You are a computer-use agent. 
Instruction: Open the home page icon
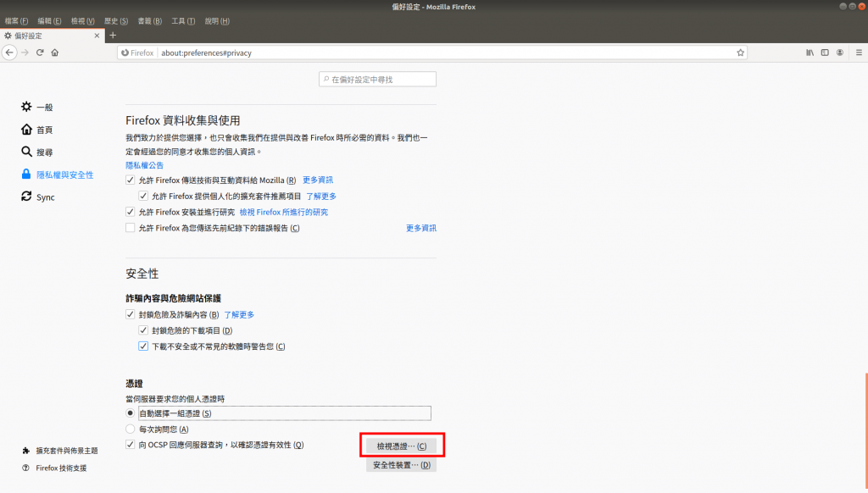pyautogui.click(x=55, y=53)
